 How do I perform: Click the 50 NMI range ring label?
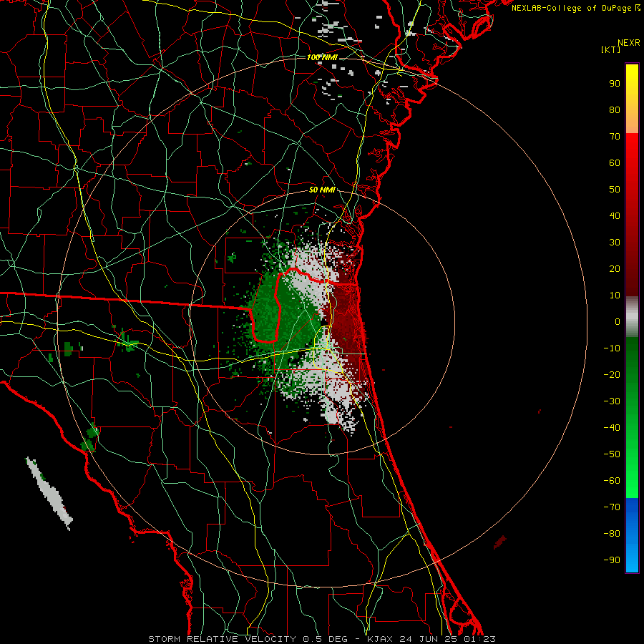coord(322,190)
